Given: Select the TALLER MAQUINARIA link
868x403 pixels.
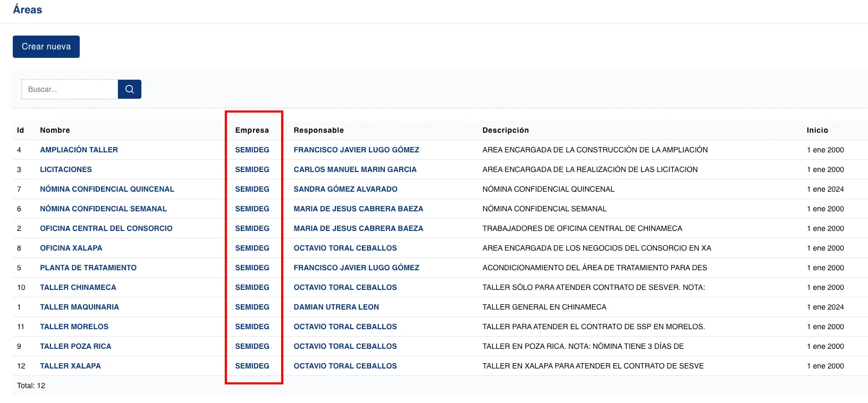Looking at the screenshot, I should (79, 307).
